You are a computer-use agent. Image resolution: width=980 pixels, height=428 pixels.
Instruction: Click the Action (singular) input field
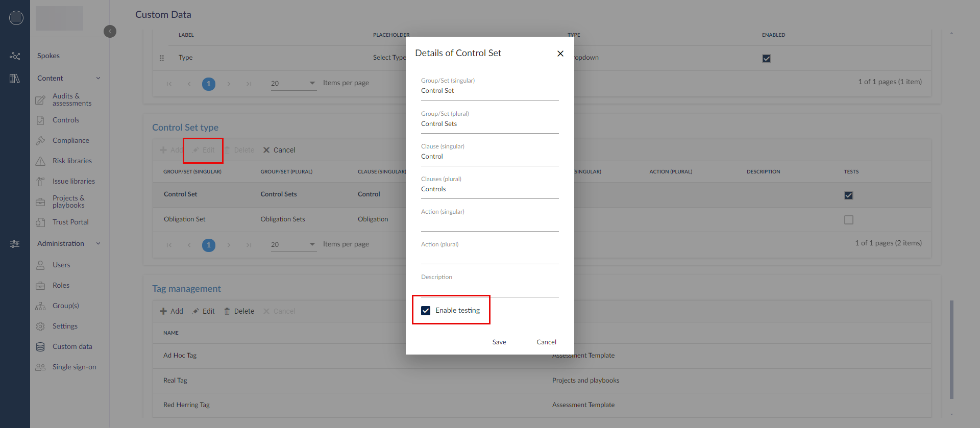coord(489,223)
